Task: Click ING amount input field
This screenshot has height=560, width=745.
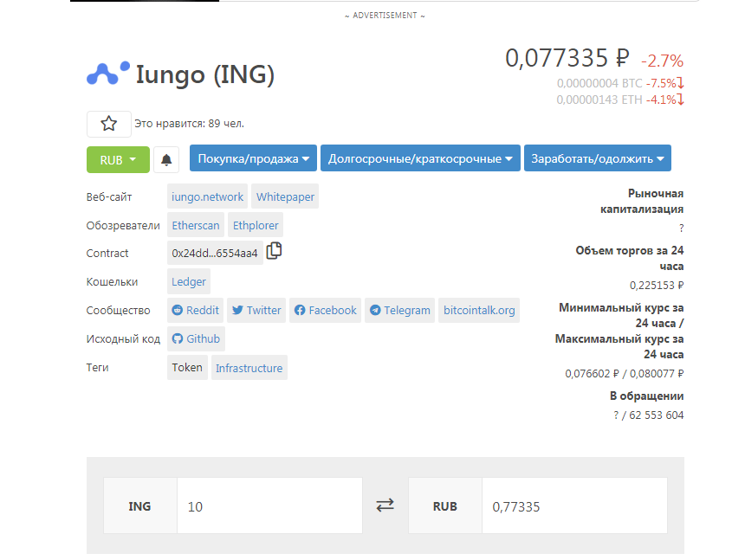Action: (269, 505)
